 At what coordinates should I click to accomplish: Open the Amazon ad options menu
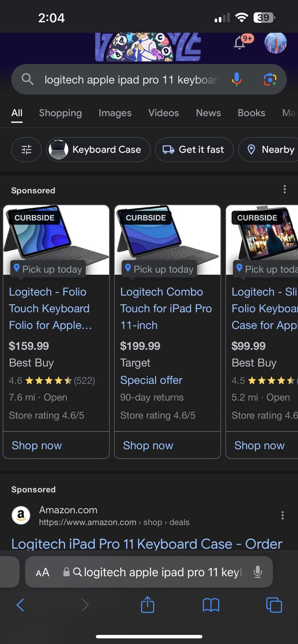pyautogui.click(x=283, y=515)
